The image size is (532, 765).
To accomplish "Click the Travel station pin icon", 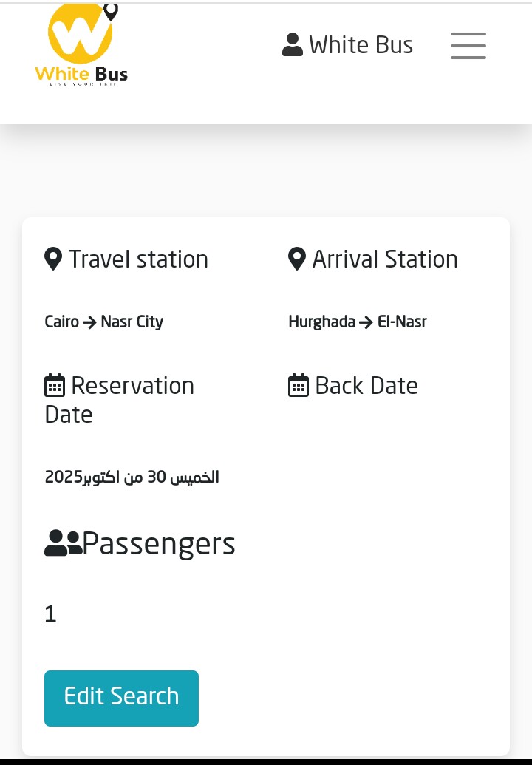I will click(53, 259).
